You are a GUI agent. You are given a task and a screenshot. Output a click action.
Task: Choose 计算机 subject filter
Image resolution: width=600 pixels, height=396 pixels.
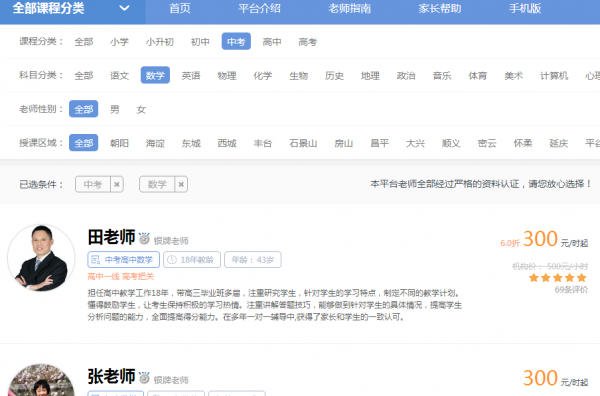point(554,75)
